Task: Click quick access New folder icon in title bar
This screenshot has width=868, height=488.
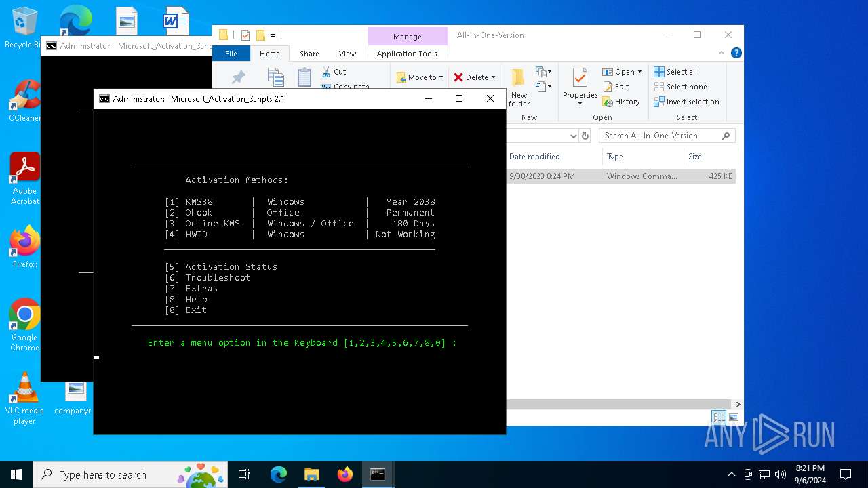Action: coord(260,35)
